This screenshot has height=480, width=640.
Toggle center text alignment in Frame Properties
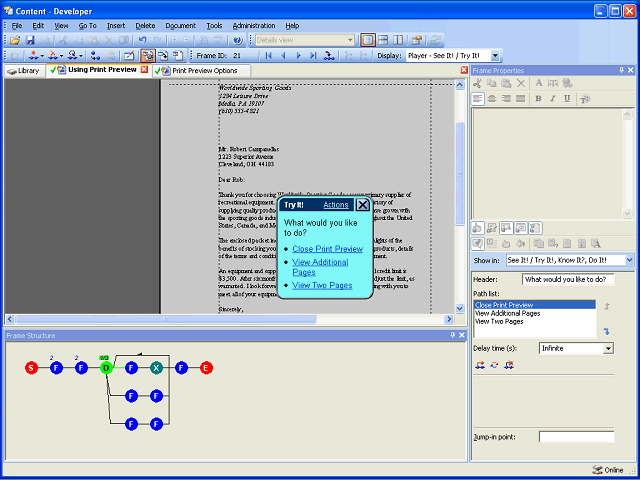[492, 99]
